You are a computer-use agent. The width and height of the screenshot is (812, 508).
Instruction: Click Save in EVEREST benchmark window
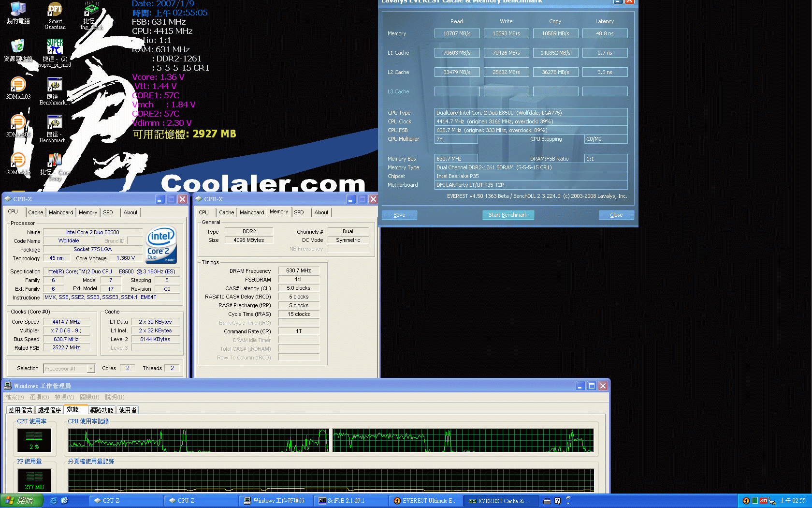click(x=399, y=215)
